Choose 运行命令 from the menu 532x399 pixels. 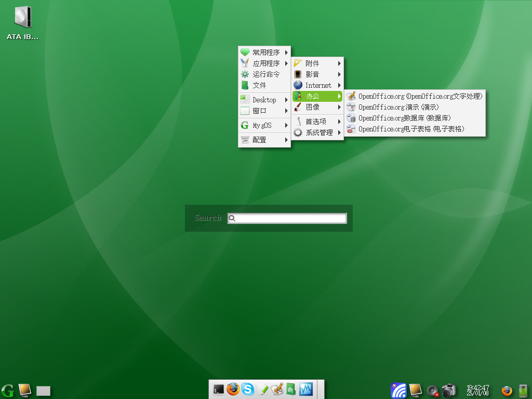(x=264, y=74)
